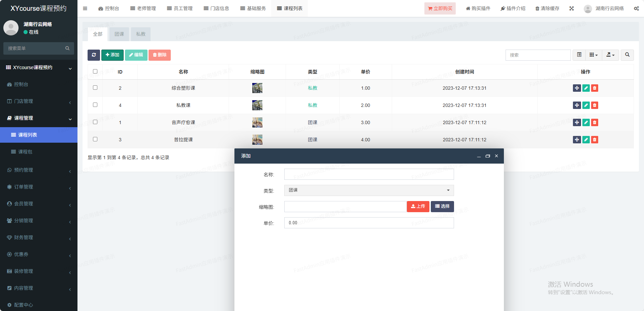Open the columns visibility dropdown
The height and width of the screenshot is (311, 644).
(x=593, y=55)
